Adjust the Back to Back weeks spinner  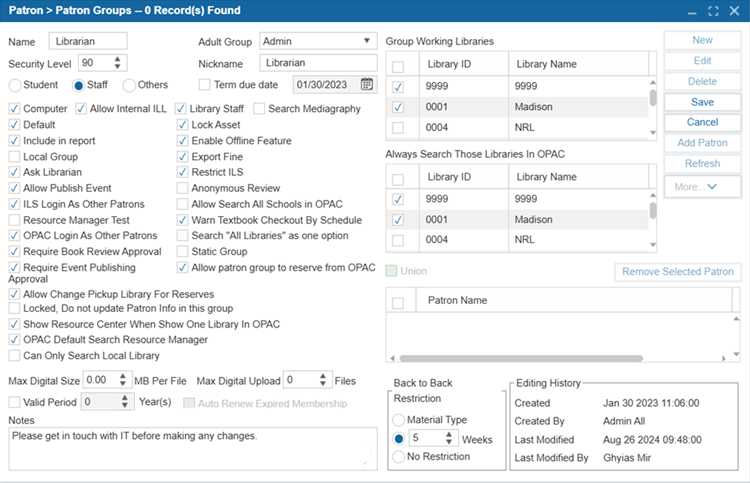pyautogui.click(x=449, y=438)
